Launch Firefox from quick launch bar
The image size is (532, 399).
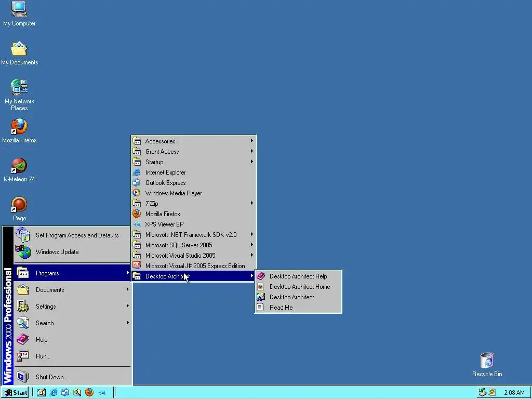click(89, 393)
